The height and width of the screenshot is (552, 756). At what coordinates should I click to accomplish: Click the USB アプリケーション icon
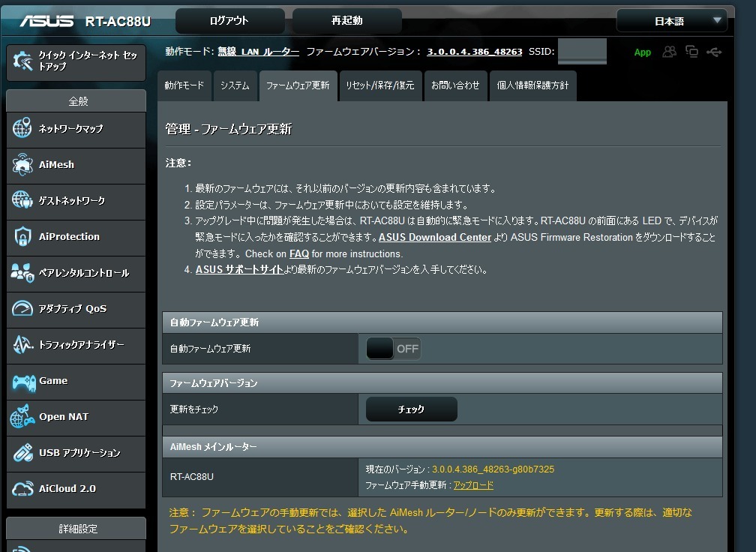(x=22, y=453)
